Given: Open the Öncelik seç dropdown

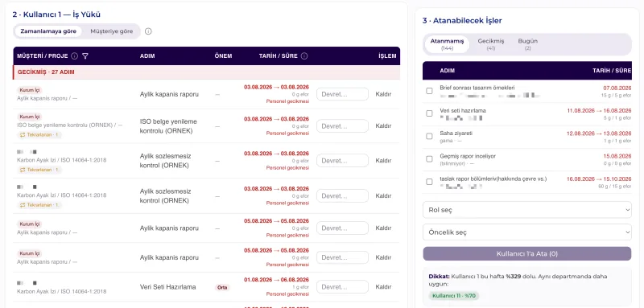Looking at the screenshot, I should [527, 232].
